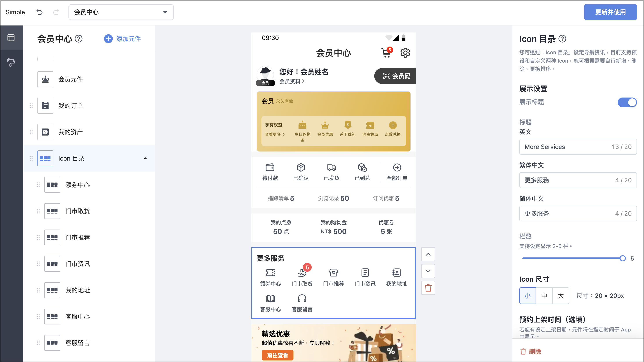Select Icon size 中
The image size is (644, 362).
coord(544,296)
